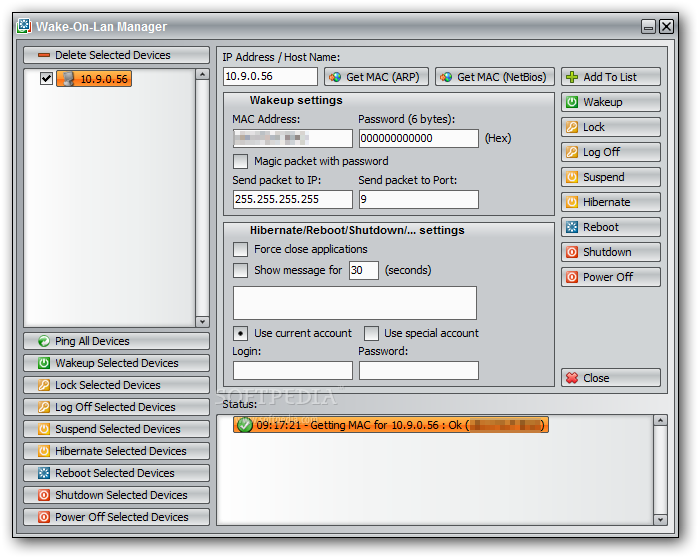This screenshot has height=558, width=699.
Task: Click the large message text area
Action: [355, 303]
